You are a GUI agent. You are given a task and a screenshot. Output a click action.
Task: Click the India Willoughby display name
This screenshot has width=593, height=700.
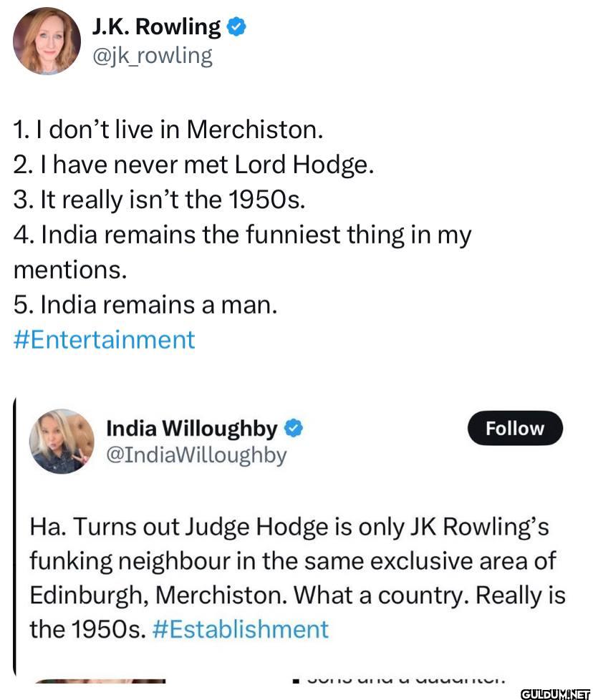191,429
